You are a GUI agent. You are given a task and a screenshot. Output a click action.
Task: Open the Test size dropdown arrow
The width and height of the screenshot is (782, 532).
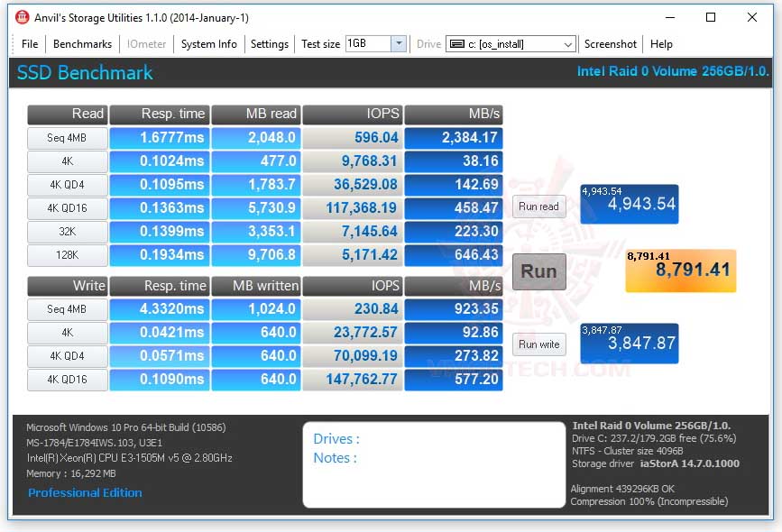click(399, 44)
